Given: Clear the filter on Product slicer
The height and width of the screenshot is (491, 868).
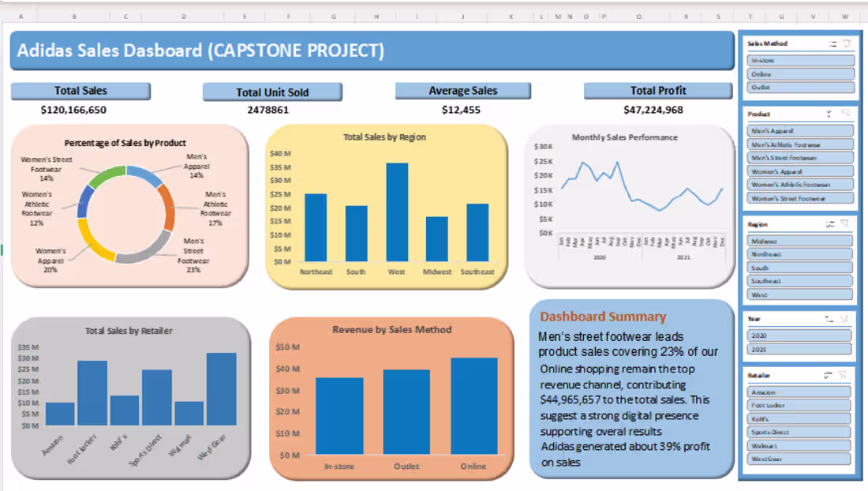Looking at the screenshot, I should (x=845, y=114).
